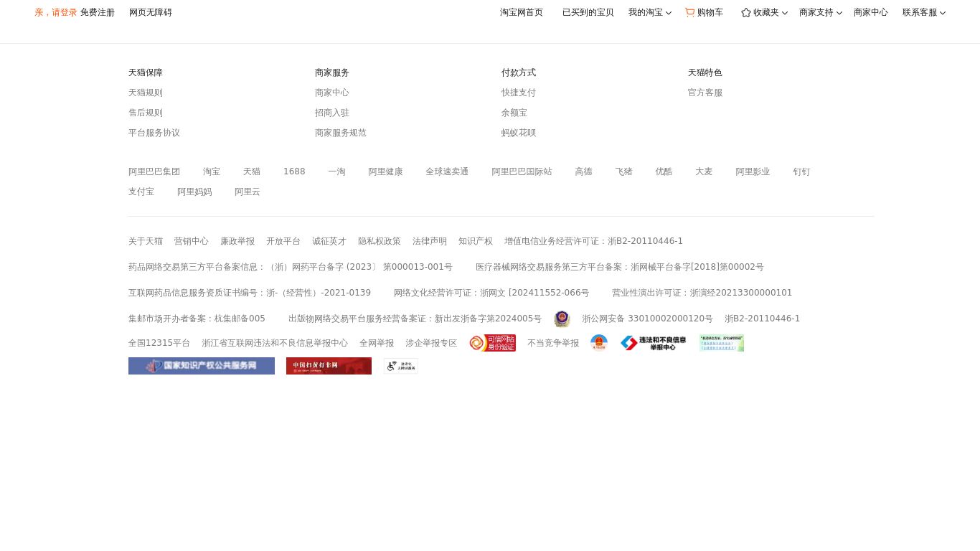This screenshot has width=980, height=551.
Task: Open 已买到的宝贝 in top bar
Action: click(x=588, y=12)
